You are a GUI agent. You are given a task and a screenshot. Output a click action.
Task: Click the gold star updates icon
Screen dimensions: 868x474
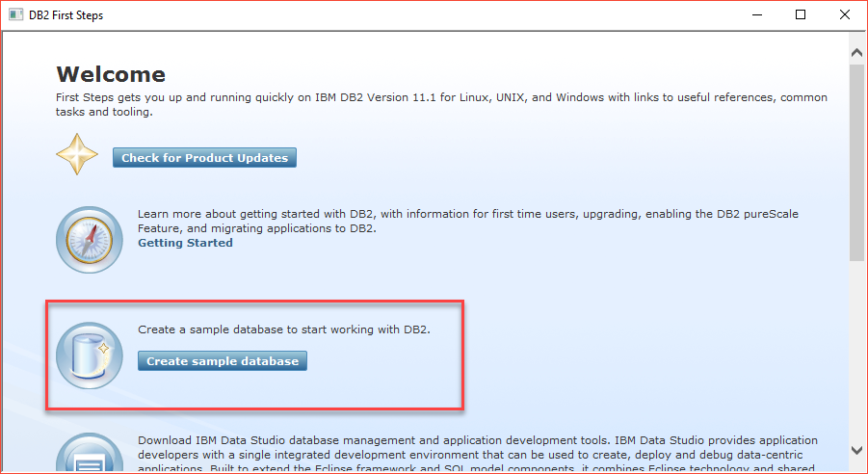point(77,154)
